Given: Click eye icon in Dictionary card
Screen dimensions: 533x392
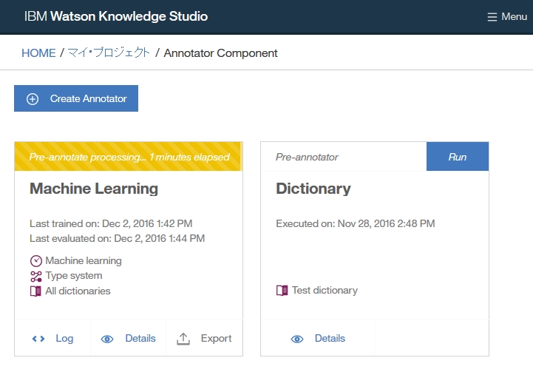Looking at the screenshot, I should pos(297,339).
